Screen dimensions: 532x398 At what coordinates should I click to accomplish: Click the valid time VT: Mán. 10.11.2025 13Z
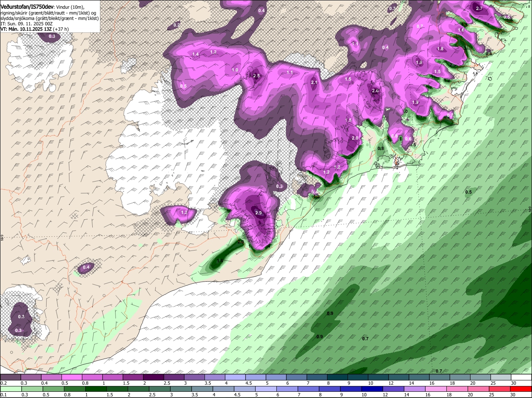pos(26,29)
